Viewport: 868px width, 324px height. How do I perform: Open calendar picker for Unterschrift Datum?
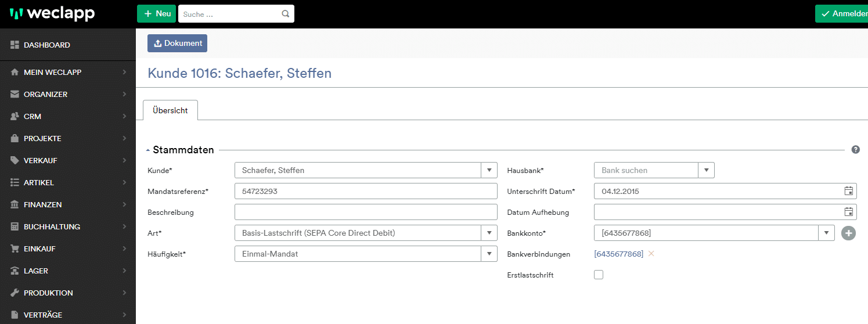(848, 191)
